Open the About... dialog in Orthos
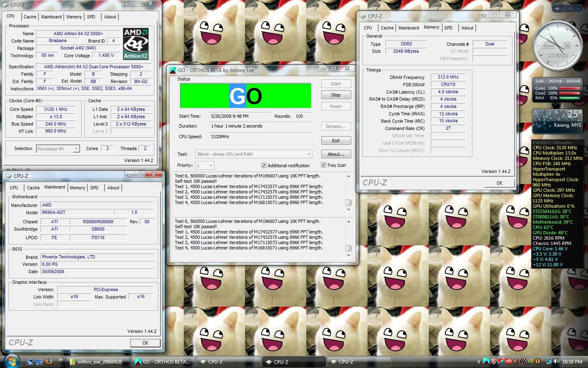 (336, 154)
